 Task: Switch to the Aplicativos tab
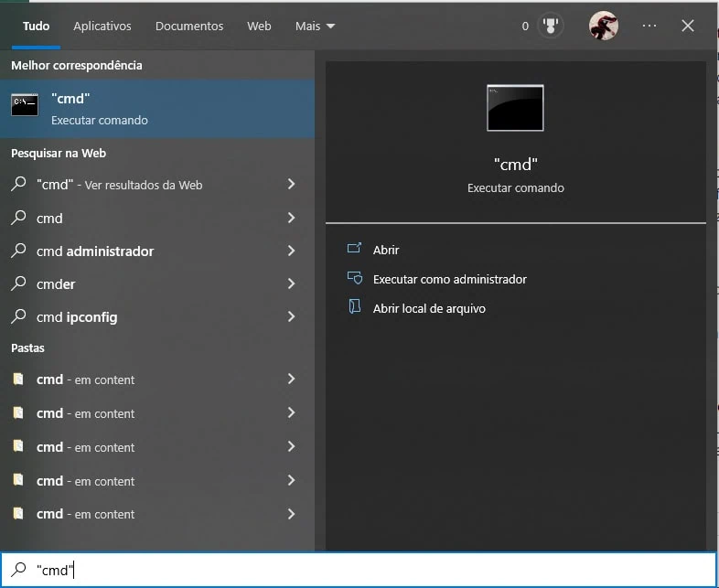pos(102,27)
